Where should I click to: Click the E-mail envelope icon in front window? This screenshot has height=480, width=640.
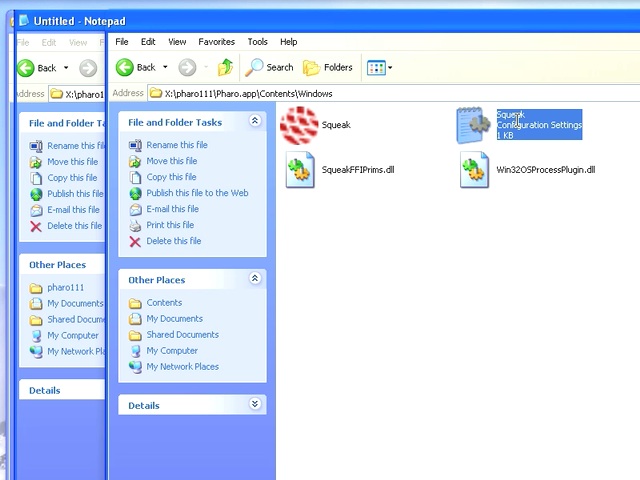(135, 209)
